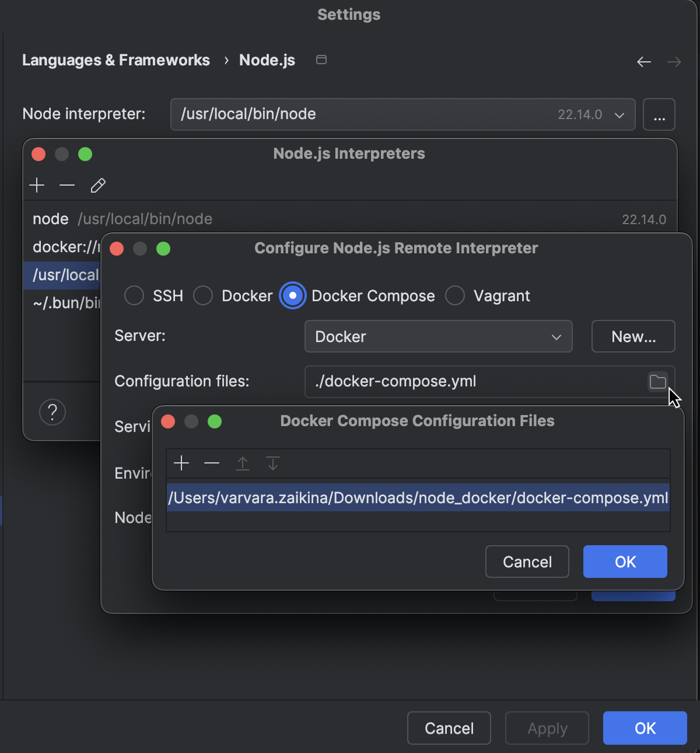700x753 pixels.
Task: Move the selected compose file up
Action: pyautogui.click(x=242, y=463)
